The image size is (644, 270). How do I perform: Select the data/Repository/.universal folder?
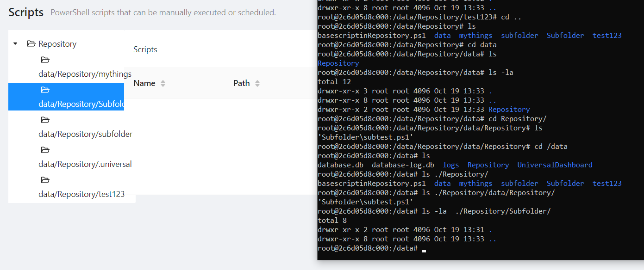[85, 164]
